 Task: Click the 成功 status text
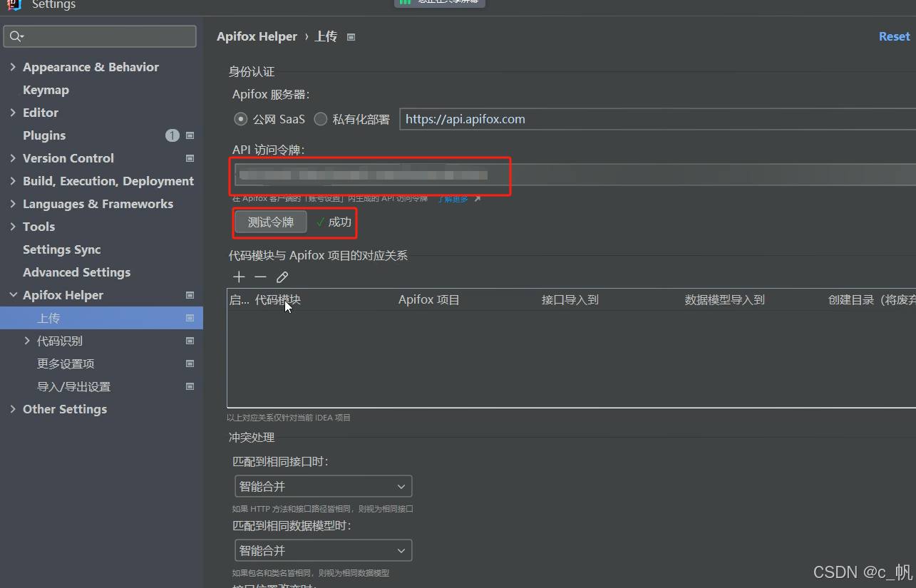click(x=340, y=222)
